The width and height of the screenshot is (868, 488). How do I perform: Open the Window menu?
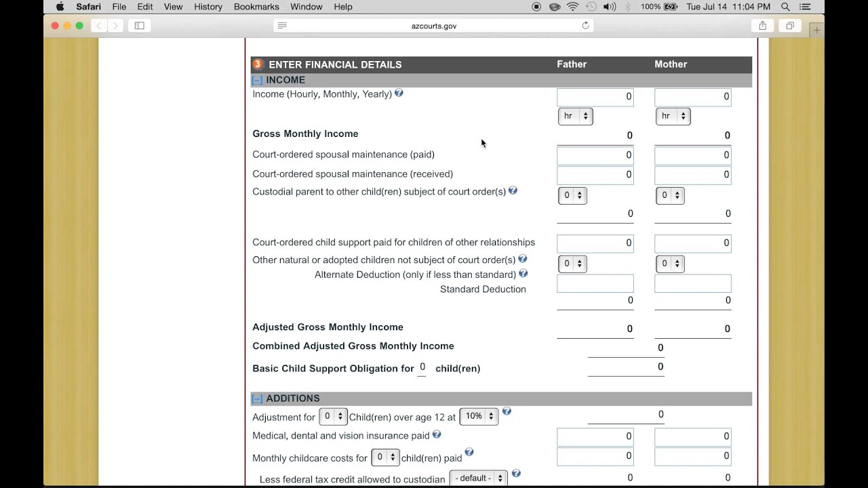(307, 7)
